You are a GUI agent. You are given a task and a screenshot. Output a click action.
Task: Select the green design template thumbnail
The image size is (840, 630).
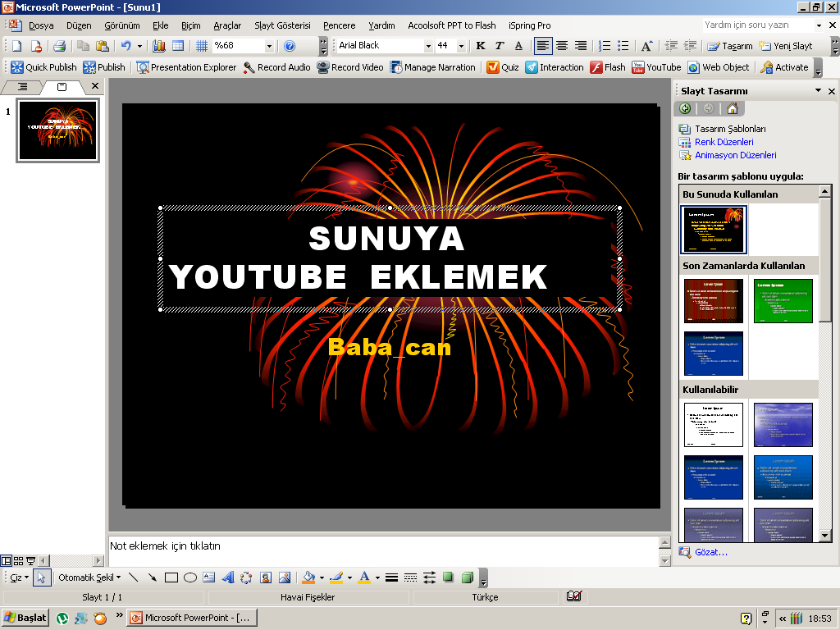[x=783, y=301]
